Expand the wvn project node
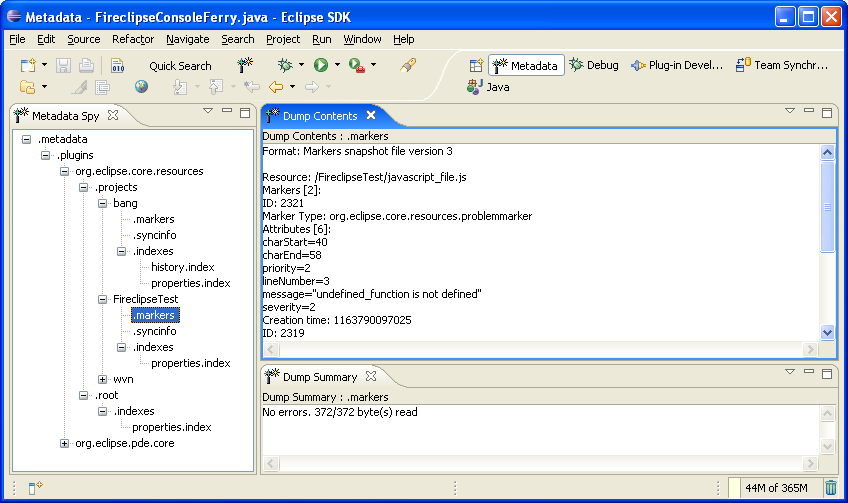The image size is (848, 503). pyautogui.click(x=102, y=379)
